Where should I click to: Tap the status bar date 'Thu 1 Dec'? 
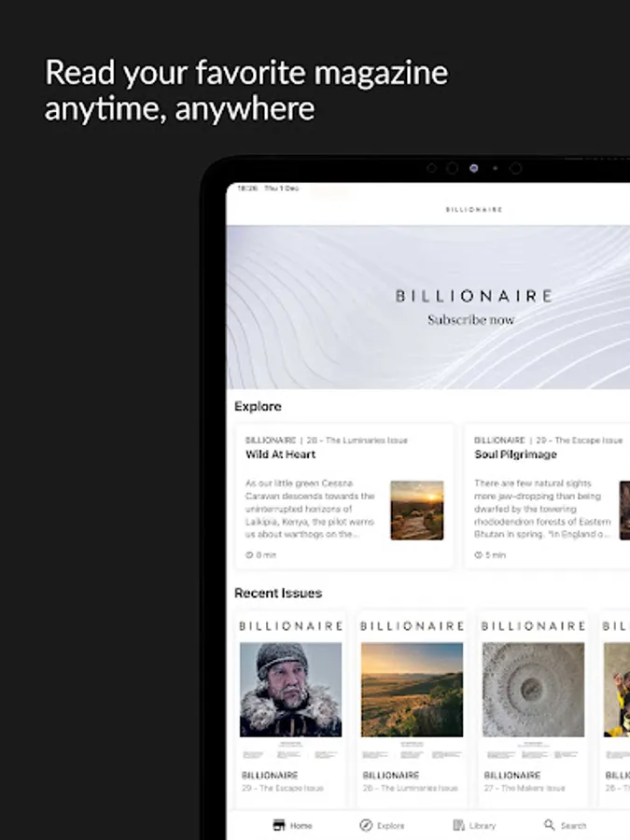pos(282,189)
